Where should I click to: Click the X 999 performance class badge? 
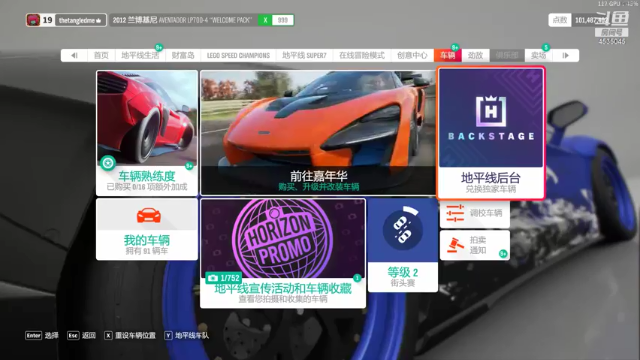[276, 20]
